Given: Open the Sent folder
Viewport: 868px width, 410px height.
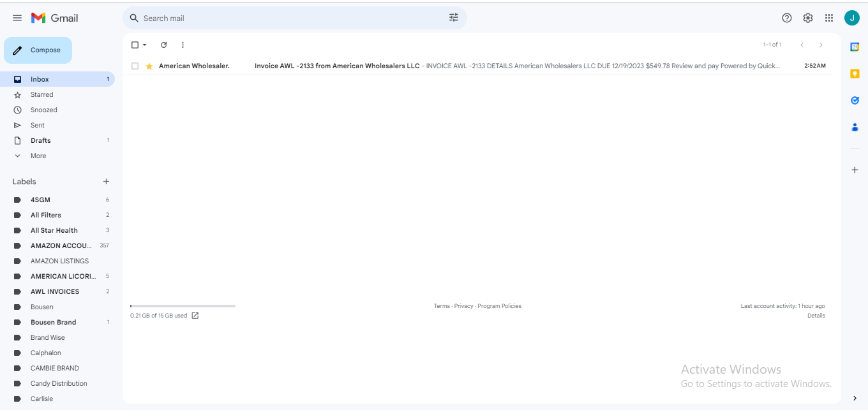Looking at the screenshot, I should pos(57,125).
